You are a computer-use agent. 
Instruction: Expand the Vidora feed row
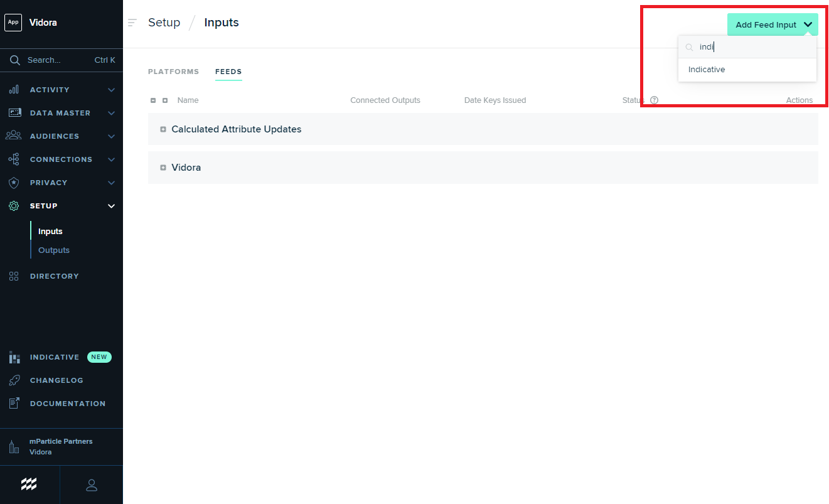[x=163, y=168]
